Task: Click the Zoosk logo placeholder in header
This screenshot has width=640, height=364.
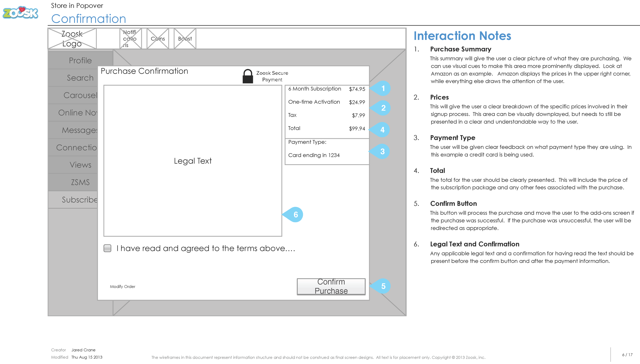Action: point(72,39)
